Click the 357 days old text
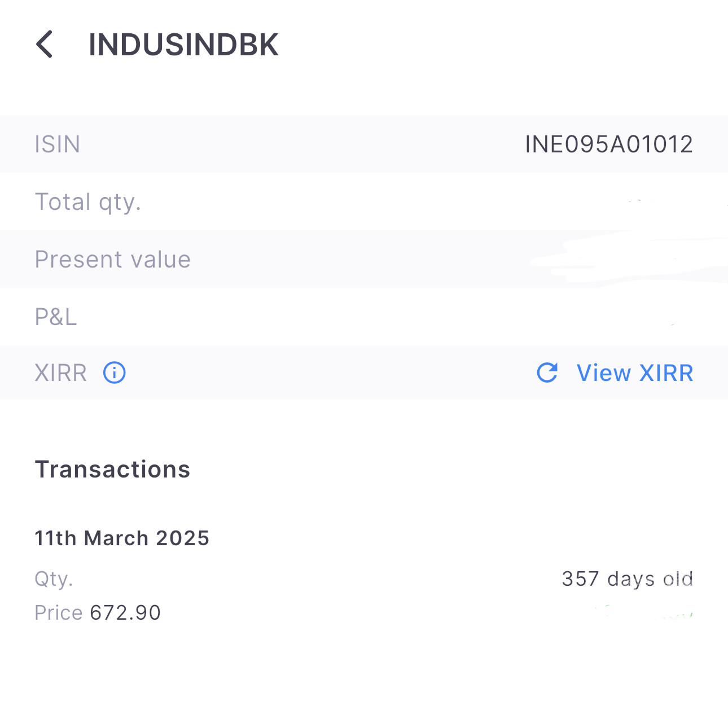 627,579
